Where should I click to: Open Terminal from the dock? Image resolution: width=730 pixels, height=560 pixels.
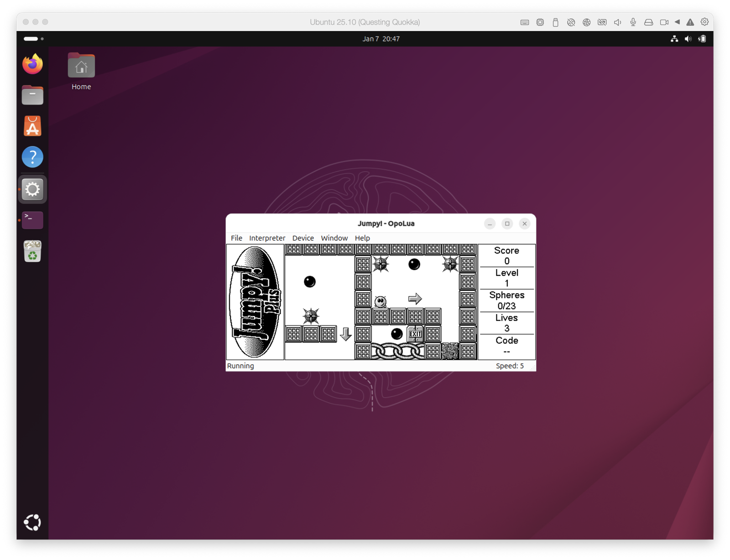pyautogui.click(x=32, y=220)
